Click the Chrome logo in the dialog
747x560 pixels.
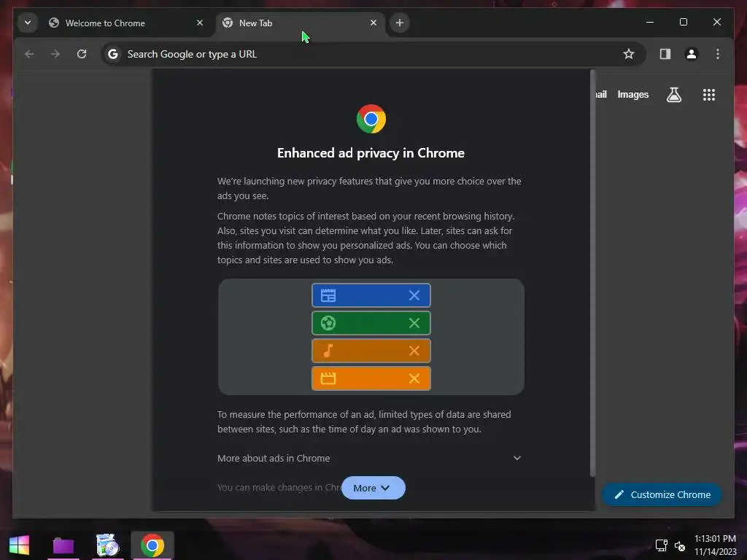pyautogui.click(x=371, y=119)
